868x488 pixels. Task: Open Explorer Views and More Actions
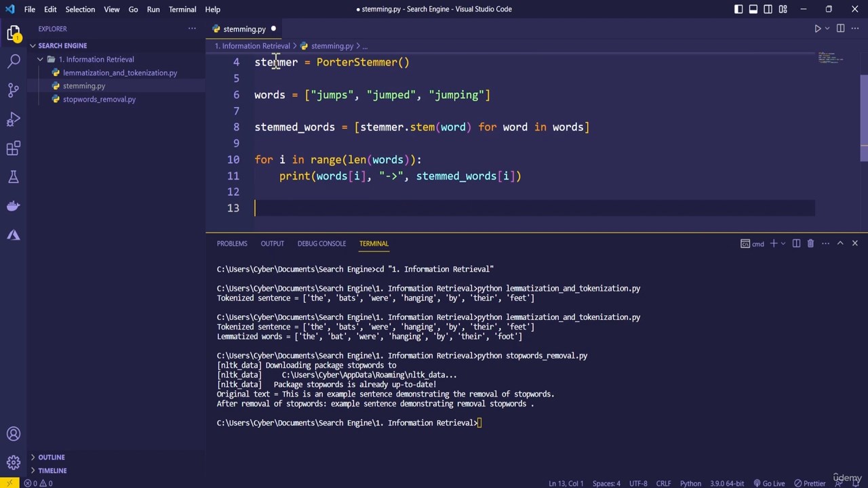coord(192,28)
